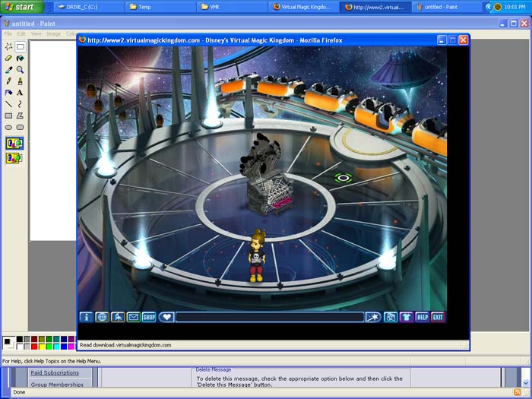This screenshot has width=532, height=399.
Task: Pick the Text tool in Paint
Action: coord(20,93)
